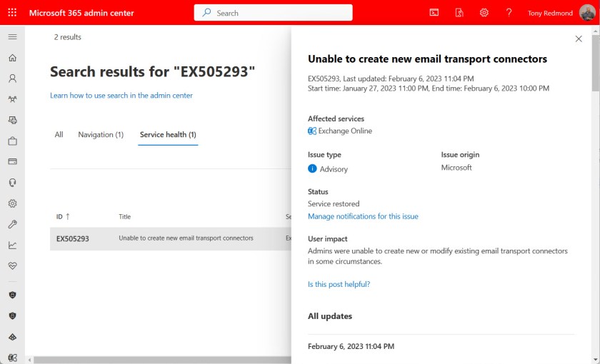Click the Microsoft issue origin value

click(456, 168)
